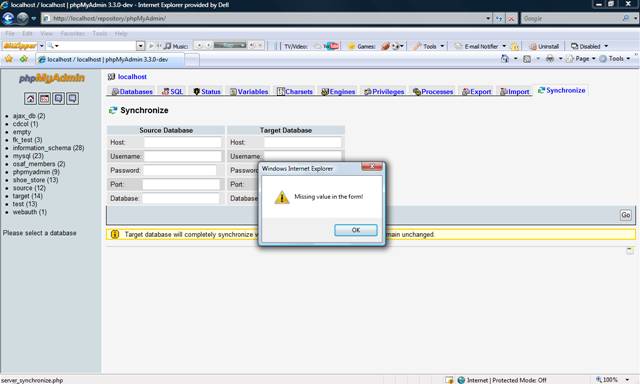Click the Favorites star icon
Viewport: 640px width, 384px height.
point(9,59)
